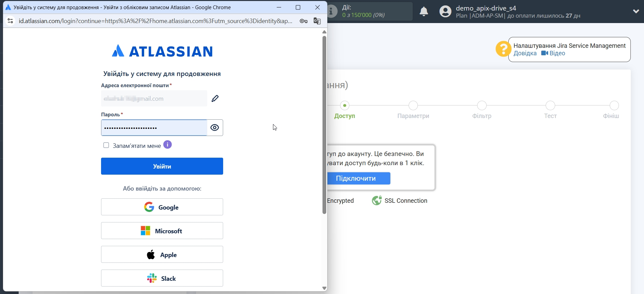Viewport: 644px width, 294px height.
Task: Click the login popup vertical scrollbar thumb
Action: pos(324,125)
